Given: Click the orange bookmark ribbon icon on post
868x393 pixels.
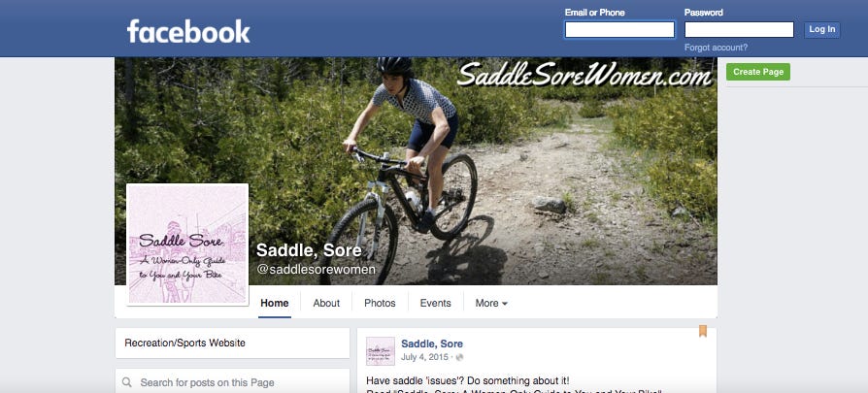Looking at the screenshot, I should 703,331.
